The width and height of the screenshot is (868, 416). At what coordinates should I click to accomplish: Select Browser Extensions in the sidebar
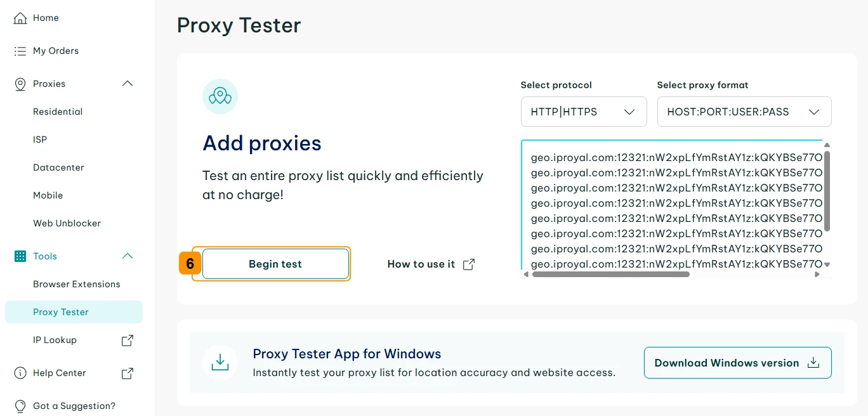click(x=76, y=284)
